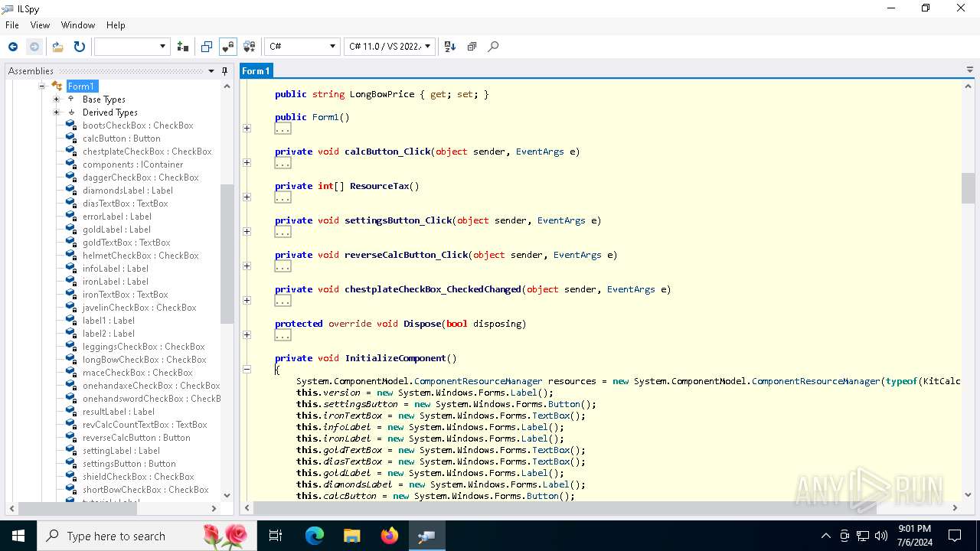Open the document tab list dropdown arrow
980x551 pixels.
(x=970, y=70)
